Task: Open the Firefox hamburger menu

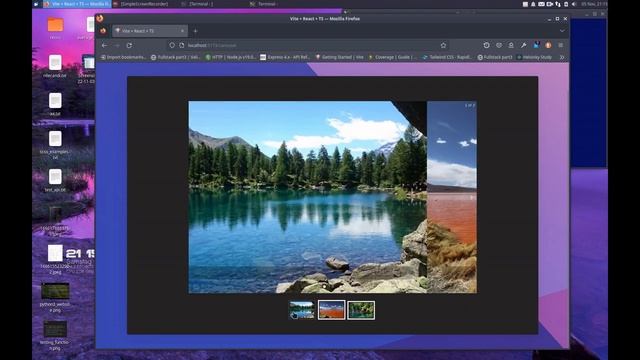Action: point(561,45)
